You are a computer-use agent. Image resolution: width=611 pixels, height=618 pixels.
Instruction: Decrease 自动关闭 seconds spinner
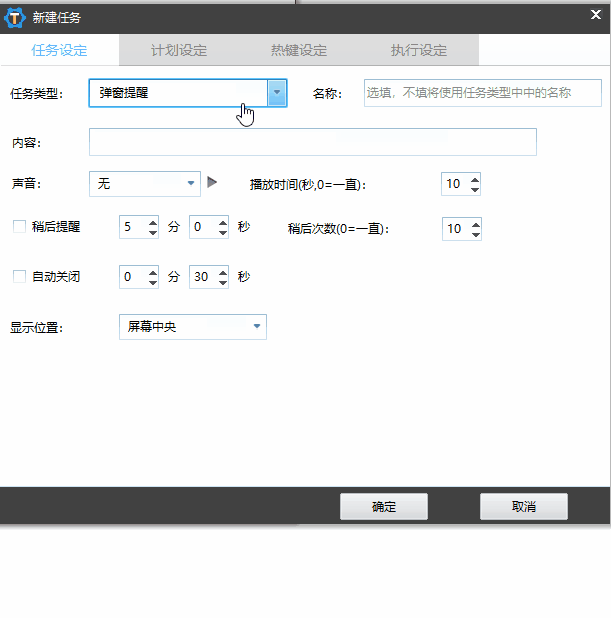click(222, 282)
